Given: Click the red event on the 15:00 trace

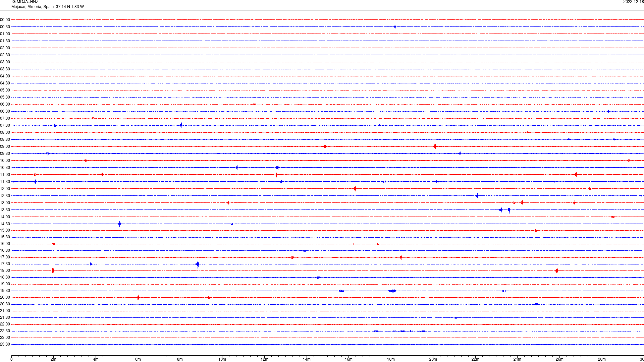Looking at the screenshot, I should pos(536,231).
